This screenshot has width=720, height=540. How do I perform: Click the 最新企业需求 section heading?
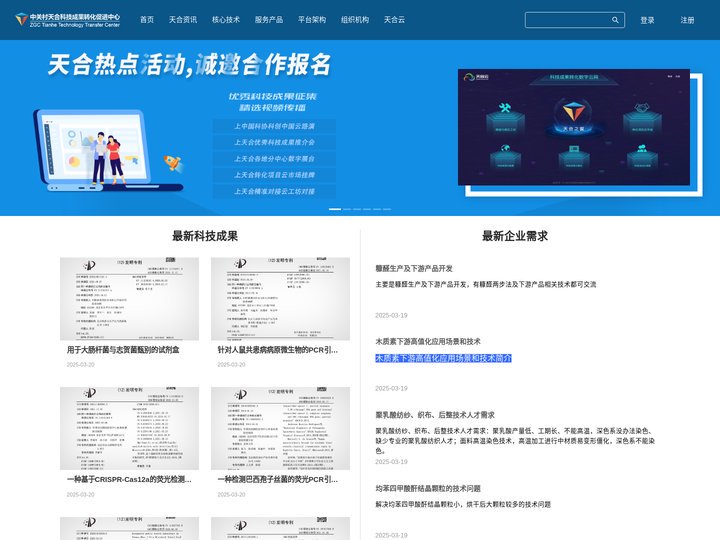click(515, 236)
